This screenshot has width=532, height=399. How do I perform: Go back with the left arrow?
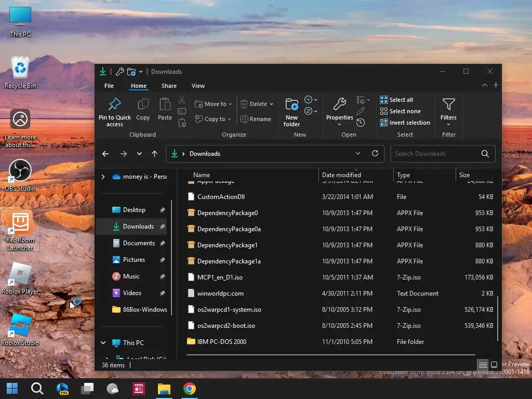tap(105, 154)
